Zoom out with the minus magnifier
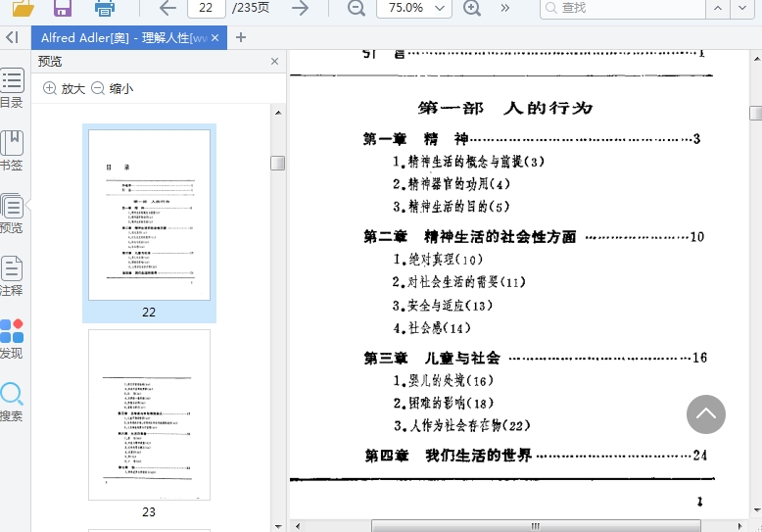Viewport: 762px width, 532px height. point(357,8)
